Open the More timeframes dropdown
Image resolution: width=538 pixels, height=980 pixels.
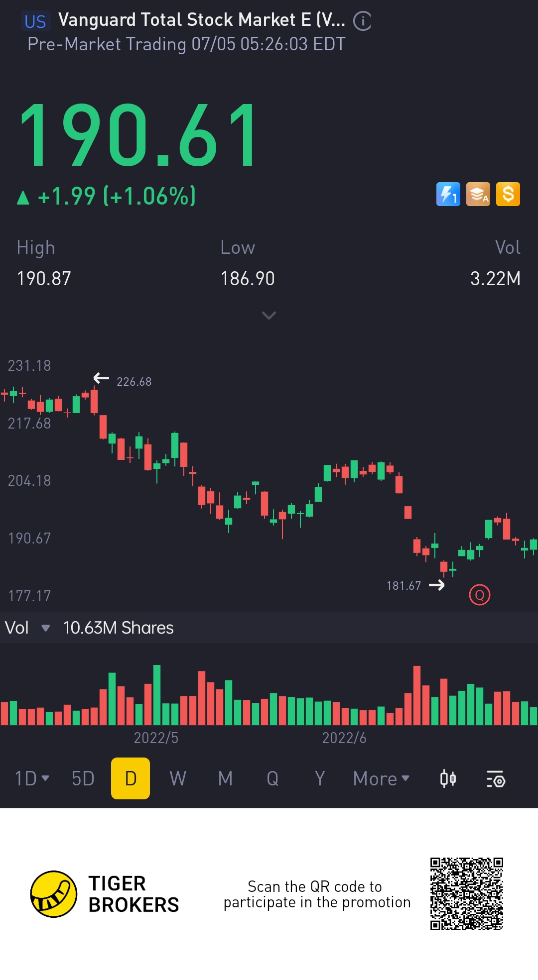[381, 778]
